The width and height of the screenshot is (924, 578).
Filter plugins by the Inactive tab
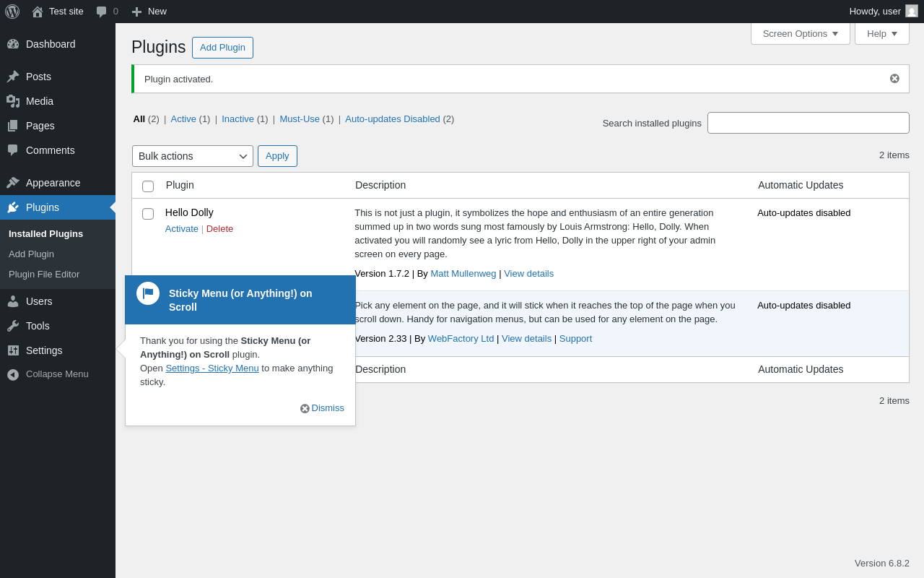tap(237, 119)
